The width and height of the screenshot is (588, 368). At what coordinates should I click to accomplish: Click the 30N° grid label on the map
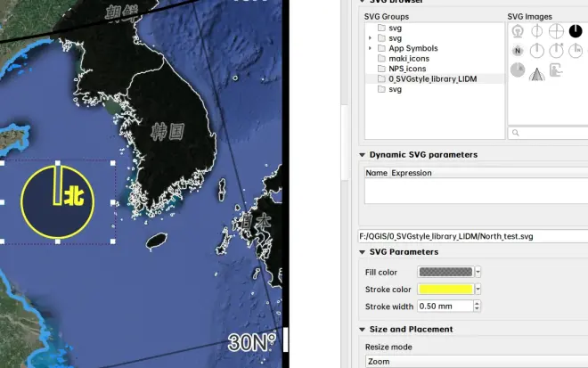251,342
